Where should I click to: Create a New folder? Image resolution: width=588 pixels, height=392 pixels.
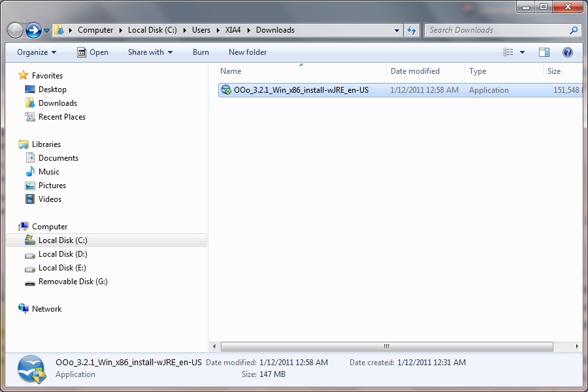[248, 52]
